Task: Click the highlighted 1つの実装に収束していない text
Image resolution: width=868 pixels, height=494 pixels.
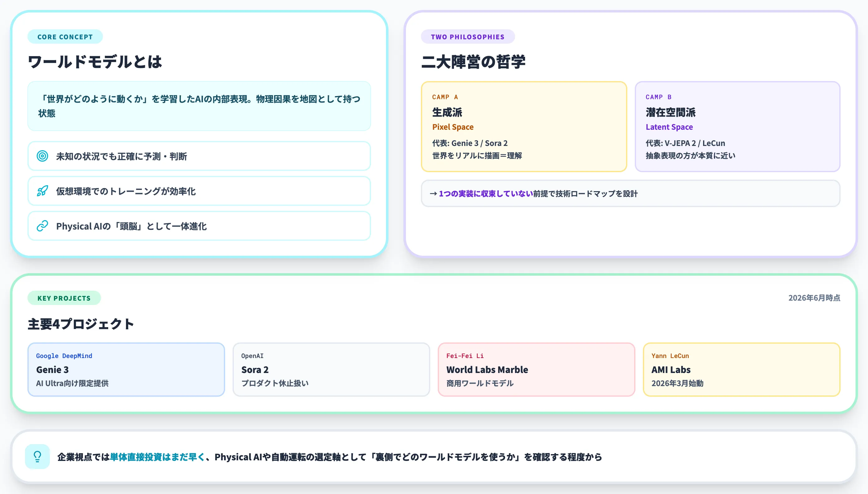Action: point(486,194)
